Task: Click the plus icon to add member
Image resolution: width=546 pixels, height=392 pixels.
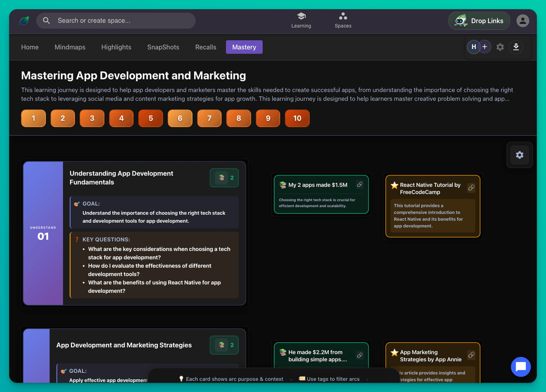Action: 485,47
